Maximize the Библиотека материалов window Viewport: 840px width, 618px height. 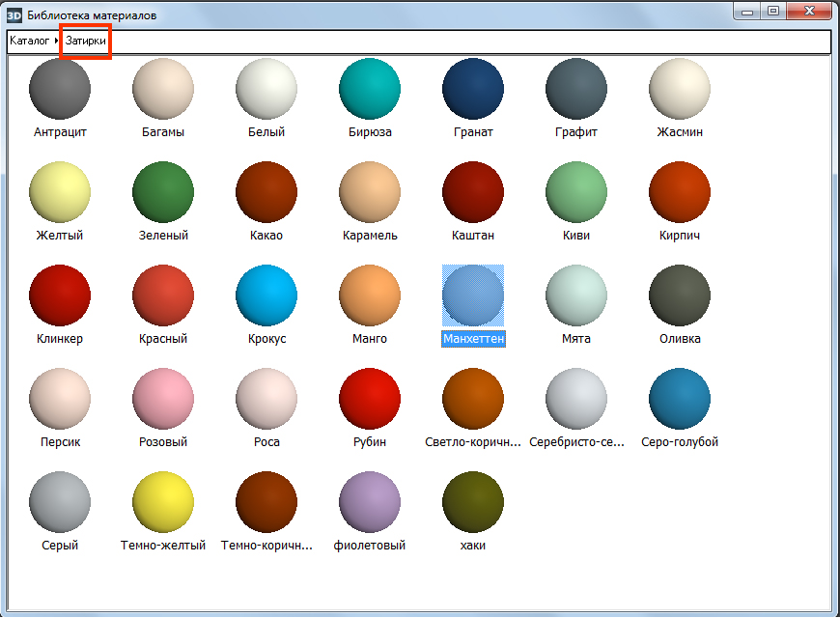pyautogui.click(x=773, y=12)
